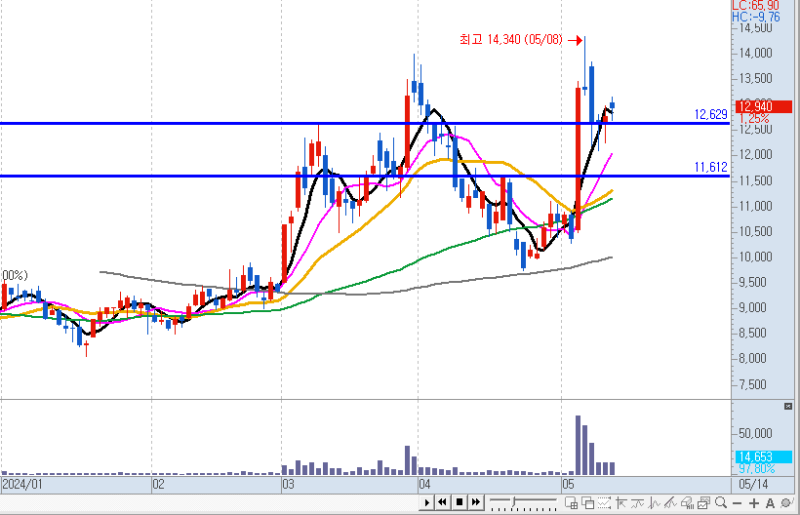
Task: Click the fast-forward double-arrow button
Action: pos(475,502)
